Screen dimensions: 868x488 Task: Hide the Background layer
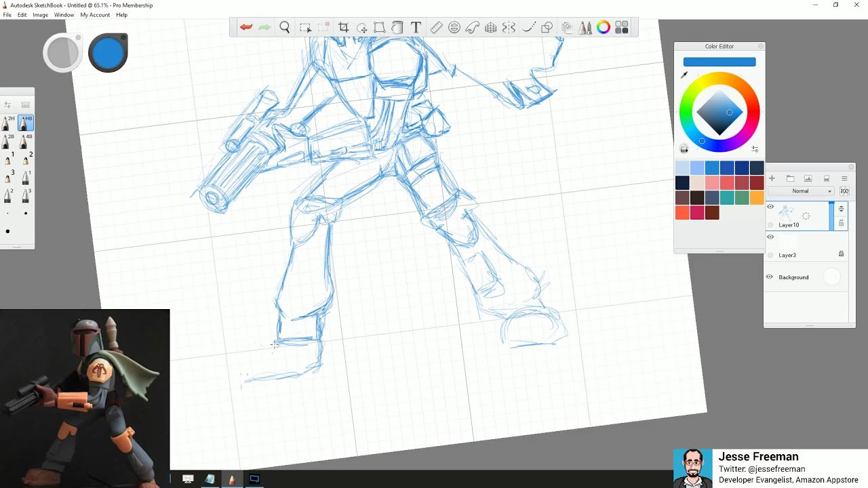tap(770, 277)
